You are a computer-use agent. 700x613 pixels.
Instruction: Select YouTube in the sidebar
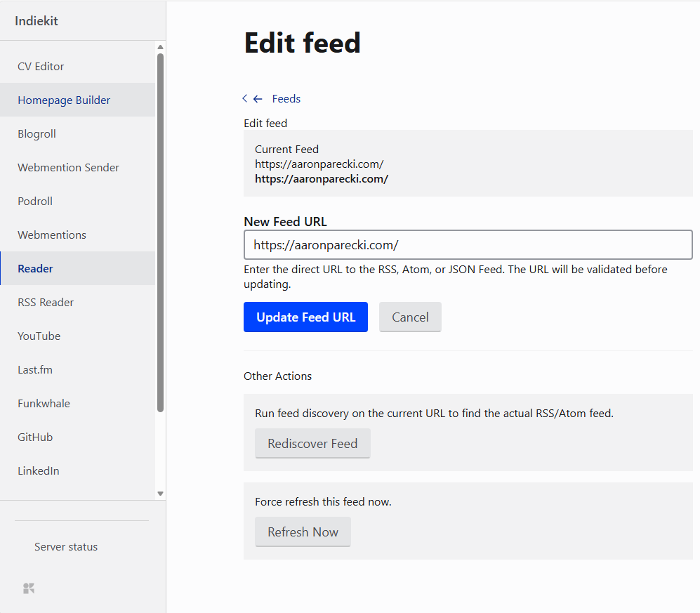tap(39, 336)
